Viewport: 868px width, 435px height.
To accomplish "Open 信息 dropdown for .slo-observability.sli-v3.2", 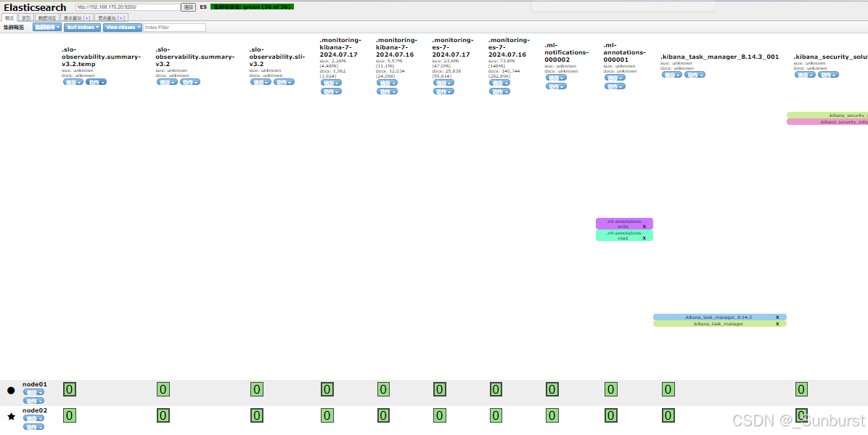I will pos(261,82).
